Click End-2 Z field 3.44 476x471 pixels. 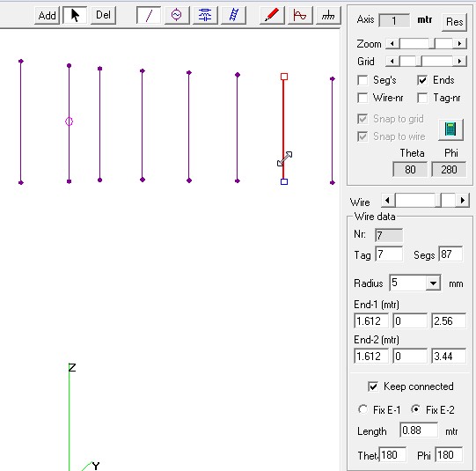point(449,356)
